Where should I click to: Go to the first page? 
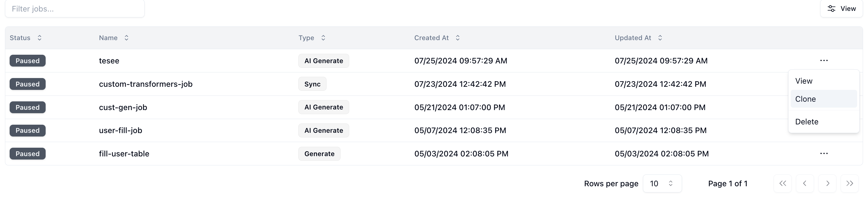(x=782, y=183)
